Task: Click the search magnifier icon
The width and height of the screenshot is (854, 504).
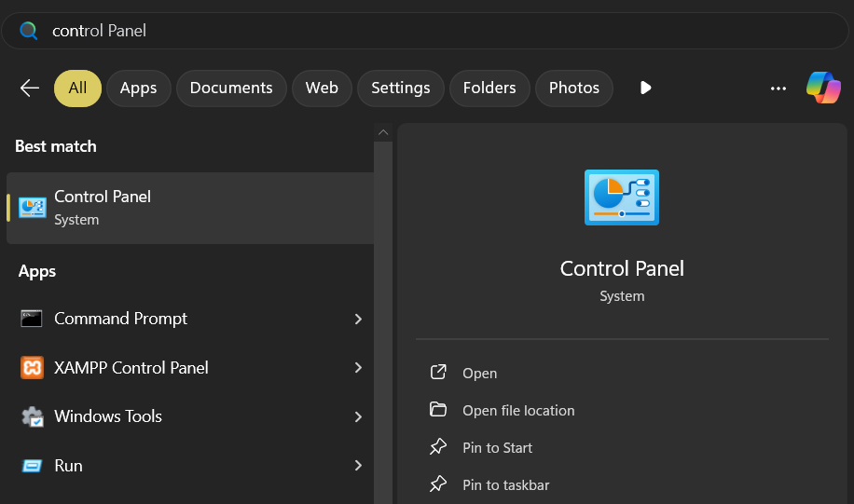Action: pyautogui.click(x=28, y=31)
